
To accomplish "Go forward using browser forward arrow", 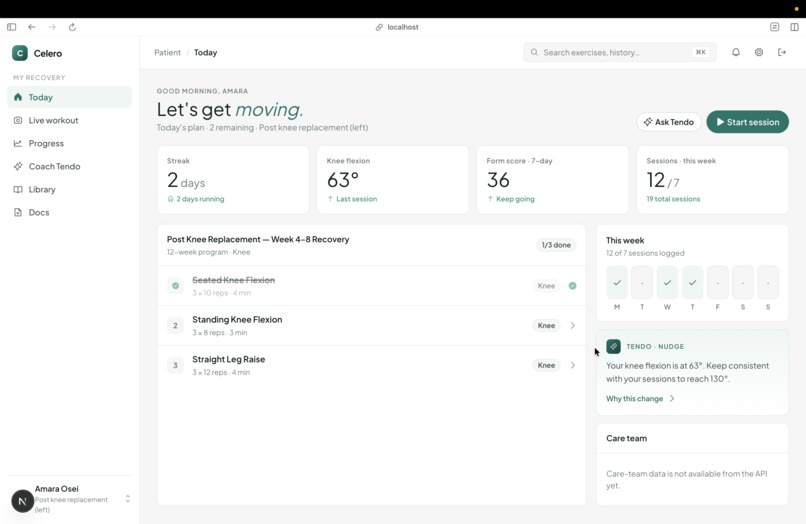I will 52,27.
